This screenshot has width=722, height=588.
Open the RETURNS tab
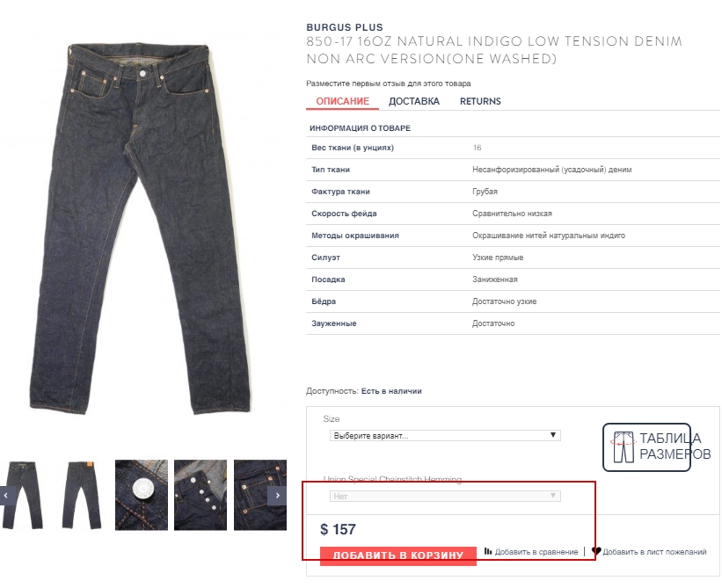point(480,101)
